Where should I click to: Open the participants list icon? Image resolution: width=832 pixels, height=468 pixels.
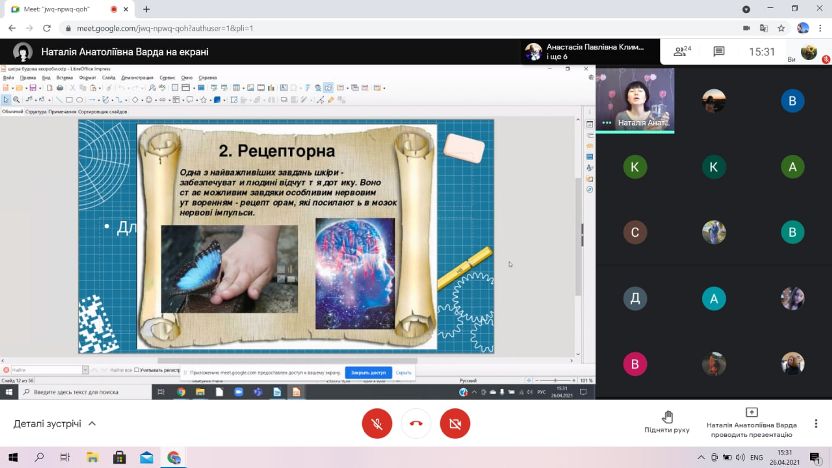tap(683, 51)
